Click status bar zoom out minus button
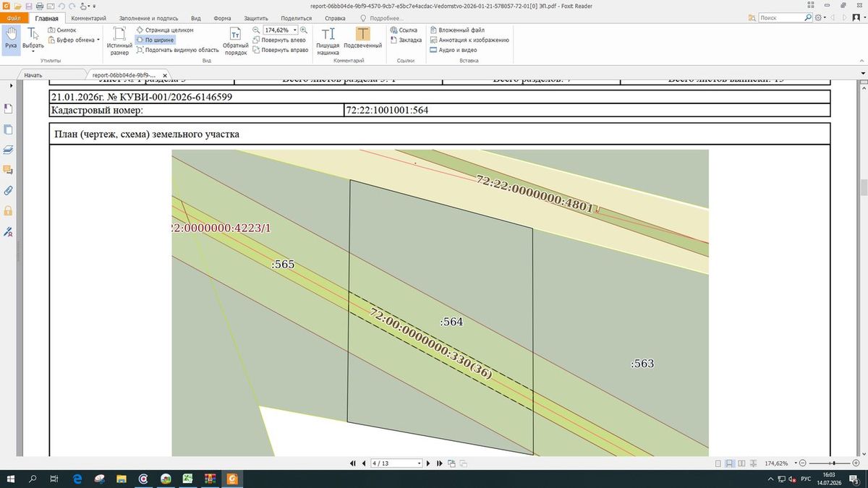This screenshot has width=868, height=488. pyautogui.click(x=803, y=463)
